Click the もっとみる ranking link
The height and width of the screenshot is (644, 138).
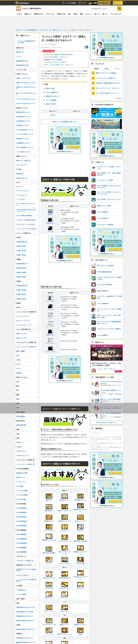(118, 98)
